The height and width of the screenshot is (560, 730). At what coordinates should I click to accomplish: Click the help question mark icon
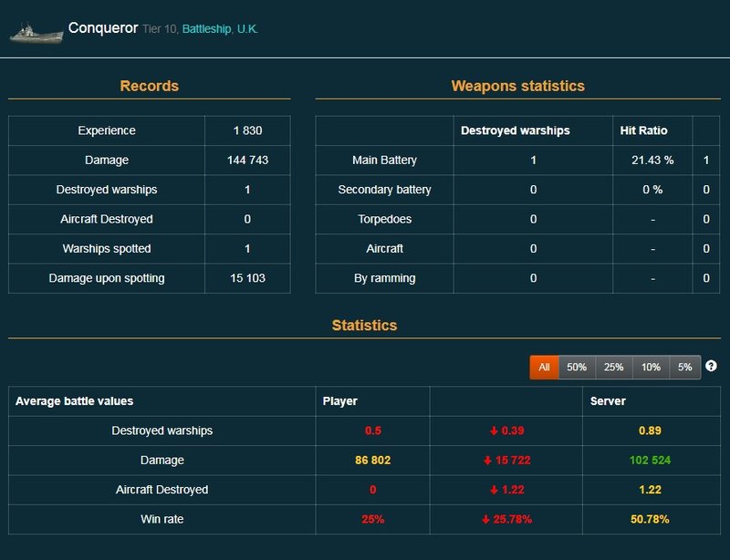(x=711, y=366)
